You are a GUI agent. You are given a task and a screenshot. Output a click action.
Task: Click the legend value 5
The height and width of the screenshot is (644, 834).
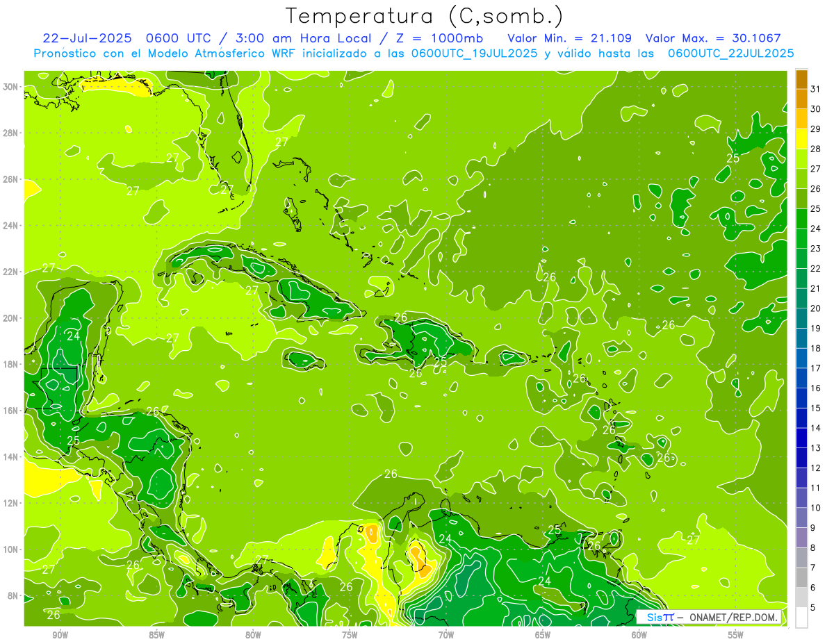click(x=813, y=607)
